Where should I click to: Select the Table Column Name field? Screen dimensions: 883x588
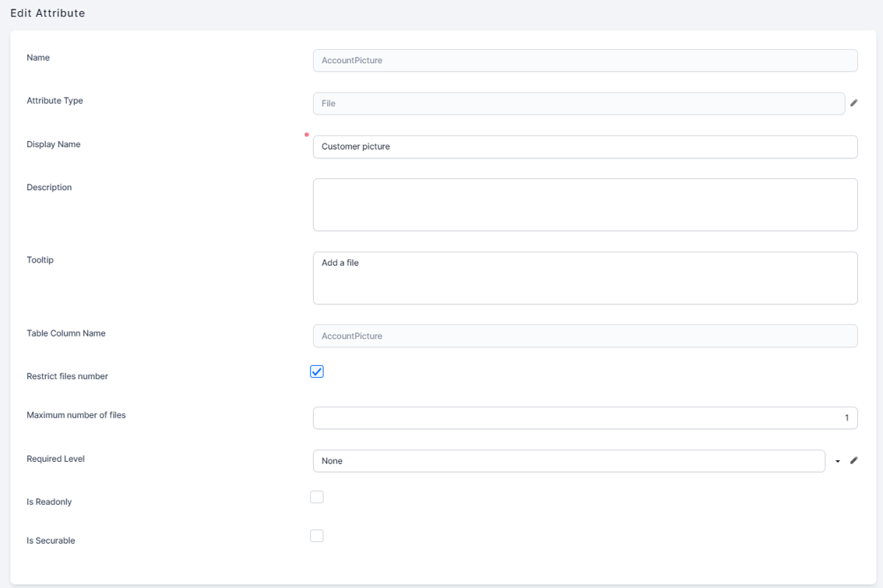tap(585, 336)
